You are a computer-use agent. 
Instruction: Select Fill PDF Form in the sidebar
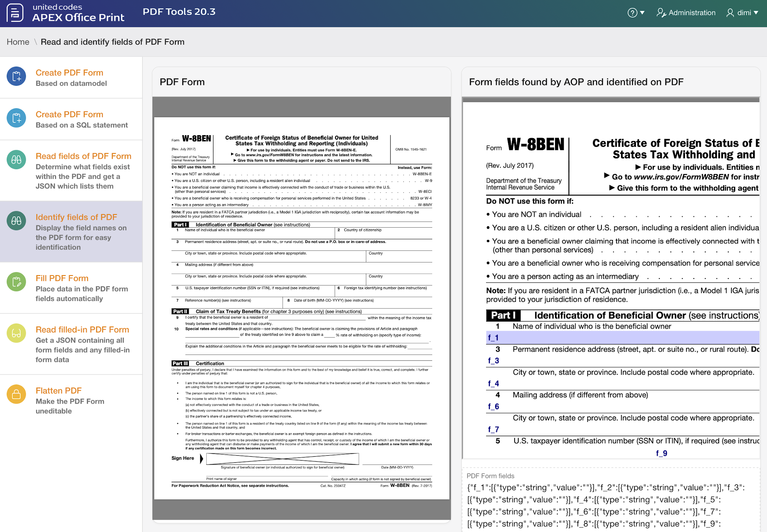tap(62, 278)
